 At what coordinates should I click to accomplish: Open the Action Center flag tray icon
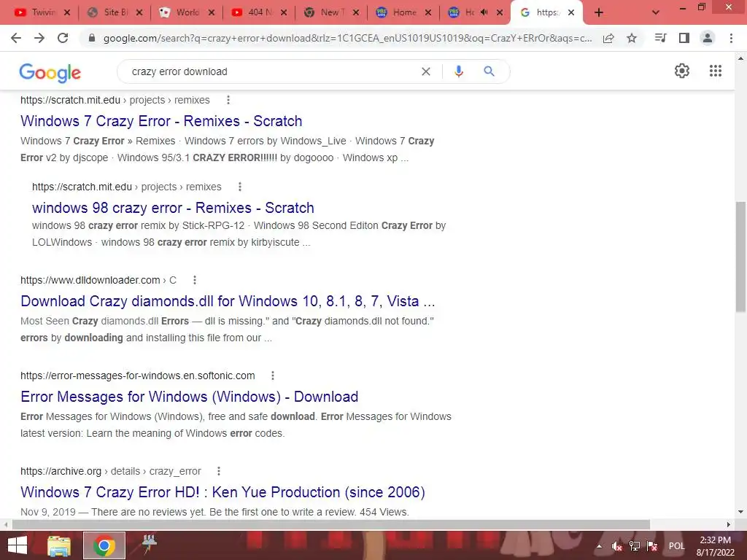[x=652, y=546]
